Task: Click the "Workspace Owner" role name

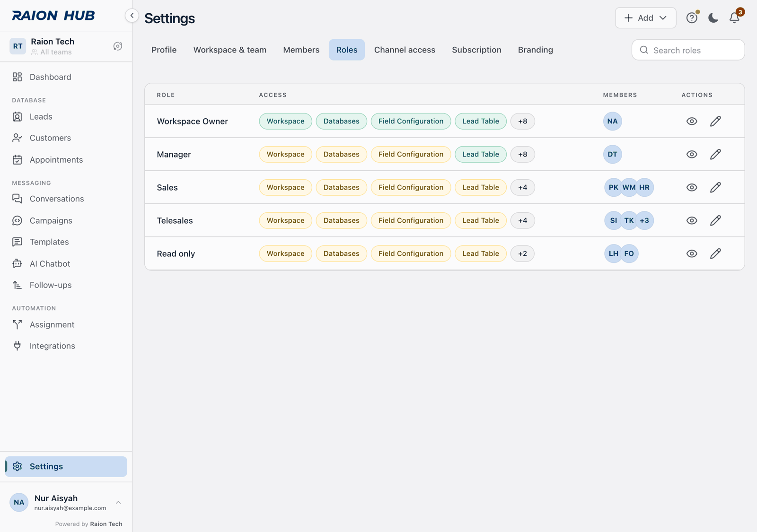Action: (x=192, y=122)
